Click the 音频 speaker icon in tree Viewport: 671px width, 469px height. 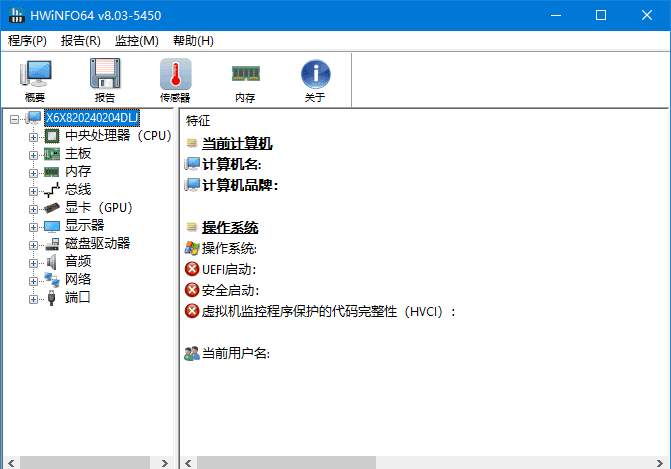tap(52, 262)
